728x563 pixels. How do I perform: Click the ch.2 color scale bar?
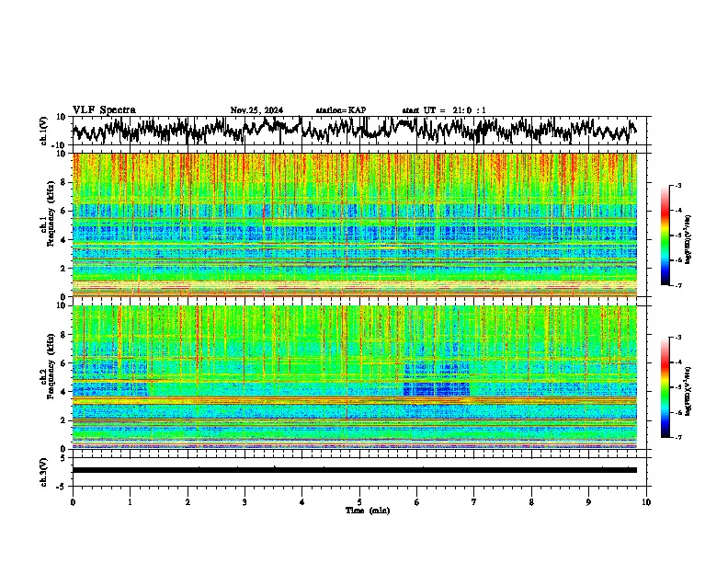pyautogui.click(x=665, y=387)
